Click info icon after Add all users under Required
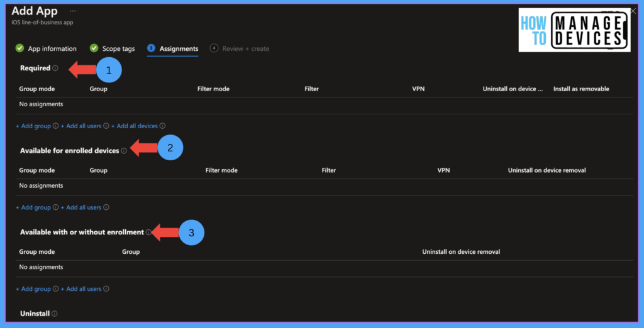This screenshot has width=644, height=328. coord(106,126)
